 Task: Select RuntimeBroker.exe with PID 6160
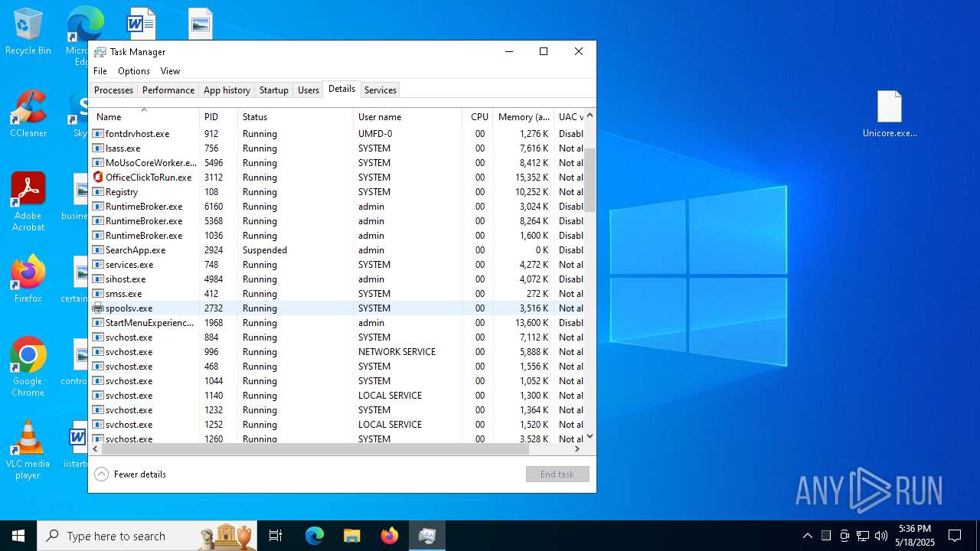tap(337, 207)
